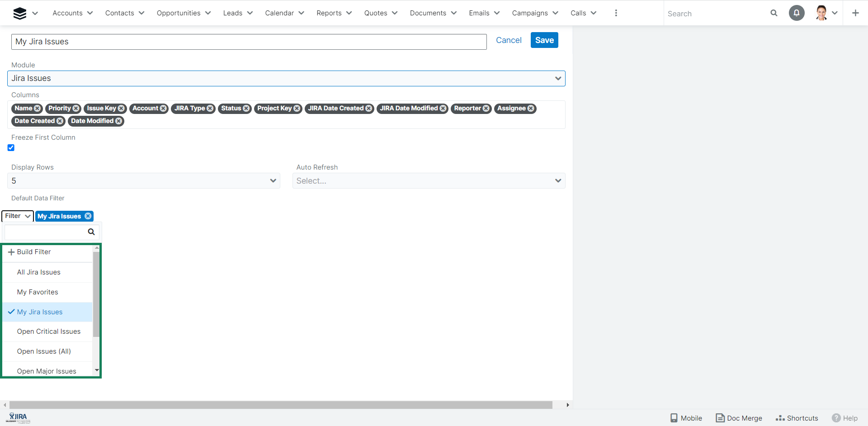868x426 pixels.
Task: Remove the Assignee column tag
Action: coord(531,109)
